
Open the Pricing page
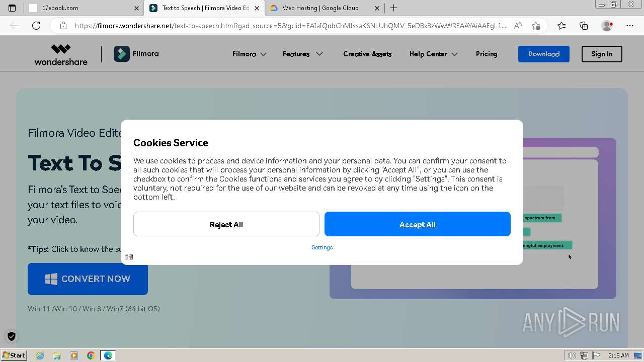(x=487, y=54)
